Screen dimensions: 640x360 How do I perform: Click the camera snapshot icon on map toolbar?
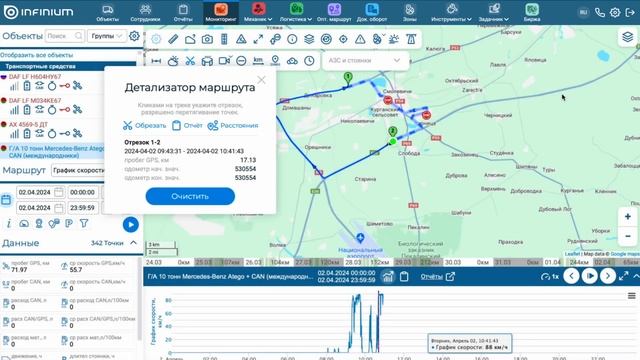point(207,39)
